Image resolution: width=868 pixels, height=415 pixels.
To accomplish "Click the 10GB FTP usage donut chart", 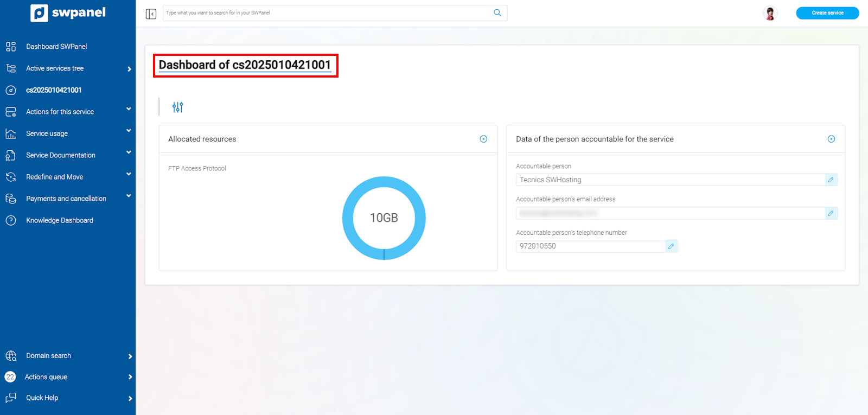I will point(384,218).
